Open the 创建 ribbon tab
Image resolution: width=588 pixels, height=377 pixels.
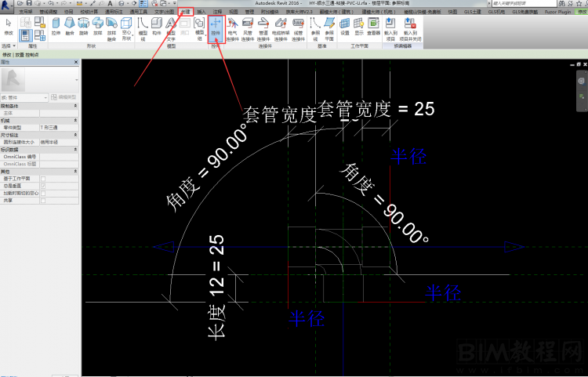pos(185,13)
